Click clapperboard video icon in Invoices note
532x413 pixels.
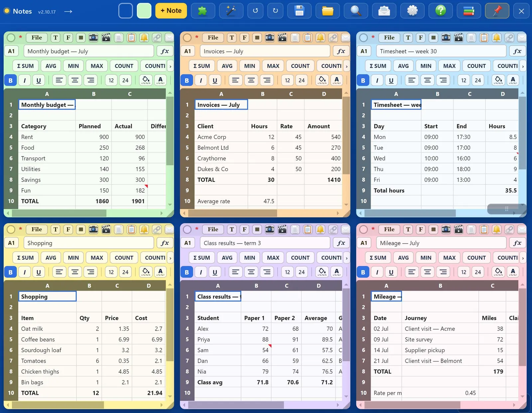pyautogui.click(x=282, y=38)
